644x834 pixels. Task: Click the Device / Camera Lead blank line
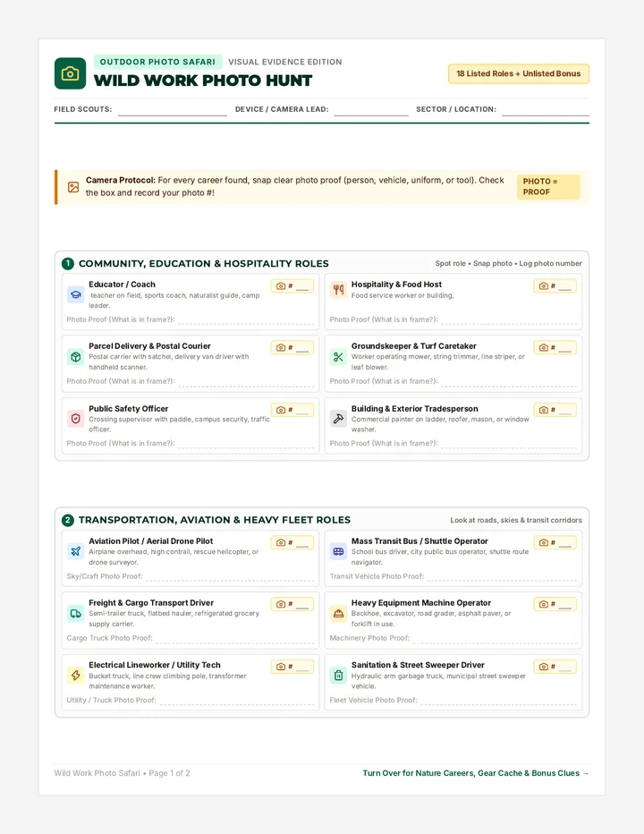click(371, 111)
